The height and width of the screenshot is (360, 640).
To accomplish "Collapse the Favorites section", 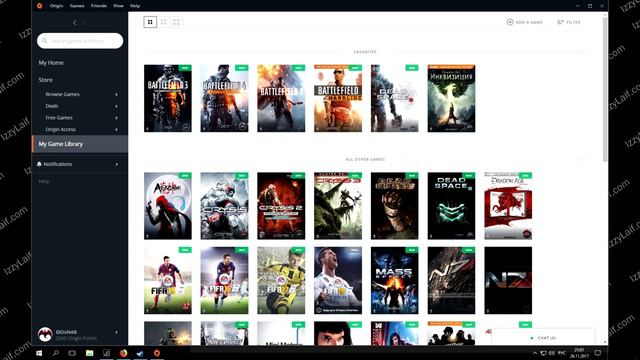I will point(581,52).
